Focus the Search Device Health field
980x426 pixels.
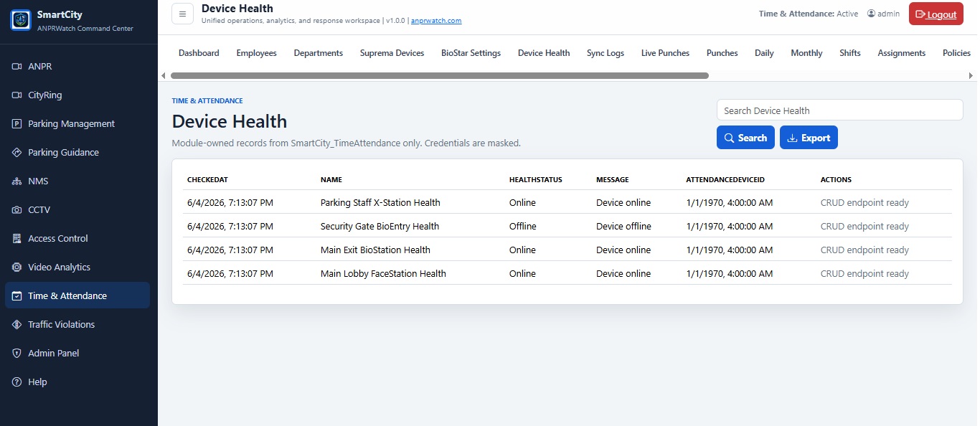[x=839, y=110]
